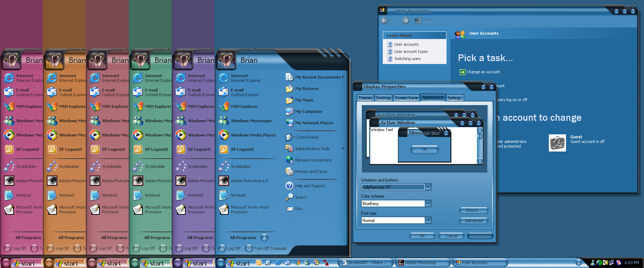Click blue theme start button

(x=233, y=263)
